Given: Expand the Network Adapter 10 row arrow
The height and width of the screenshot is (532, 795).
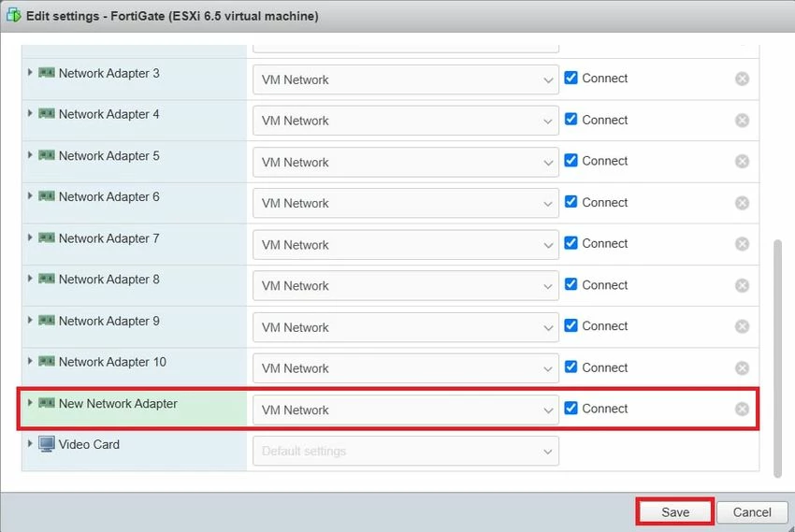Looking at the screenshot, I should (x=30, y=361).
